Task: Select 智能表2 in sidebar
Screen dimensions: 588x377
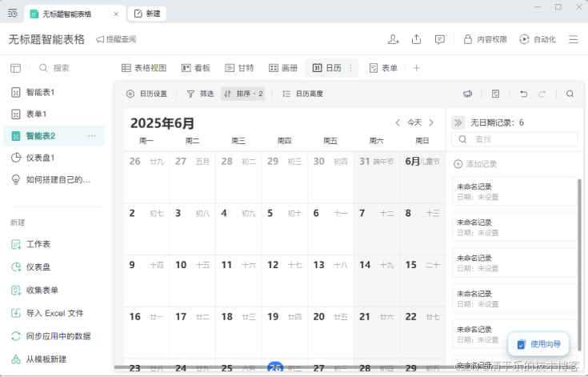Action: 54,136
